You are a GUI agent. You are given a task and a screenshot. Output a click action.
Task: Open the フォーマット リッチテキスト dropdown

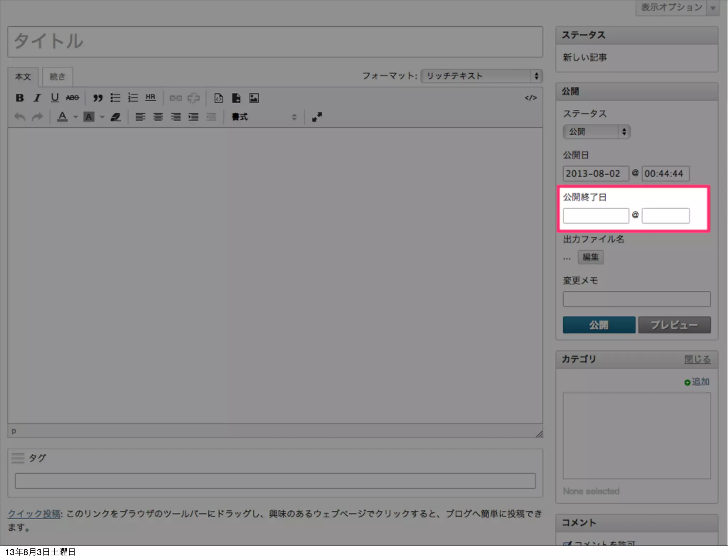pyautogui.click(x=481, y=76)
